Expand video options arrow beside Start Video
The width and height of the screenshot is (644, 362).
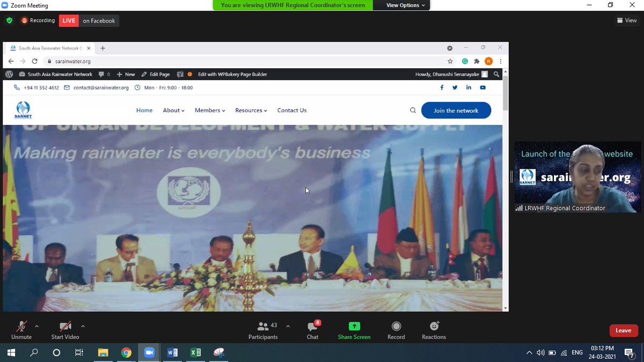tap(83, 326)
